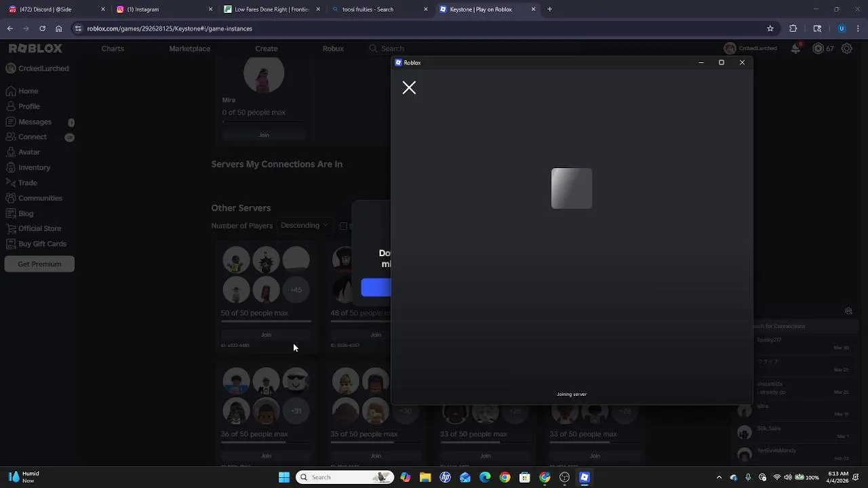This screenshot has width=868, height=488.
Task: Open Connect in Roblox sidebar
Action: pos(32,137)
